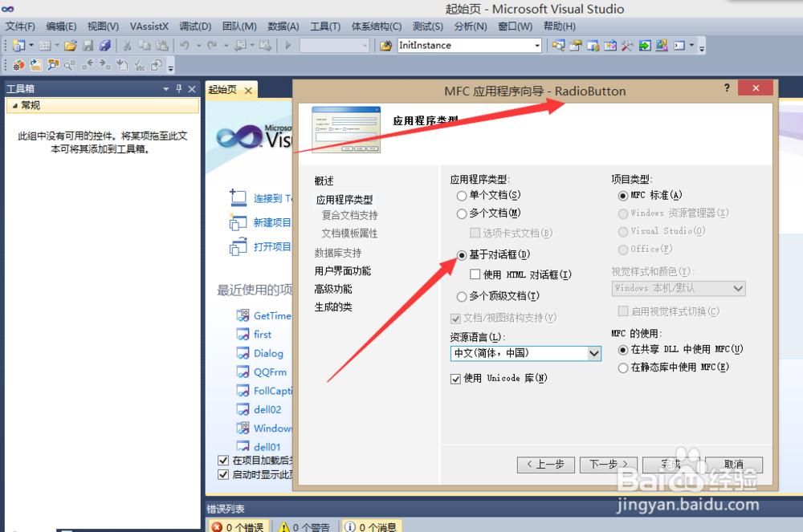Open the Dialog recent project link
The image size is (803, 532).
[268, 354]
